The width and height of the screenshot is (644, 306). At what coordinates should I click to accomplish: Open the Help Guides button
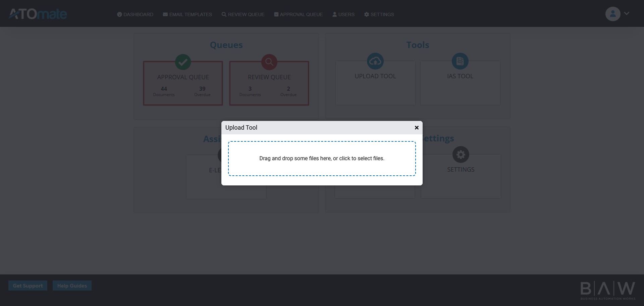coord(72,286)
